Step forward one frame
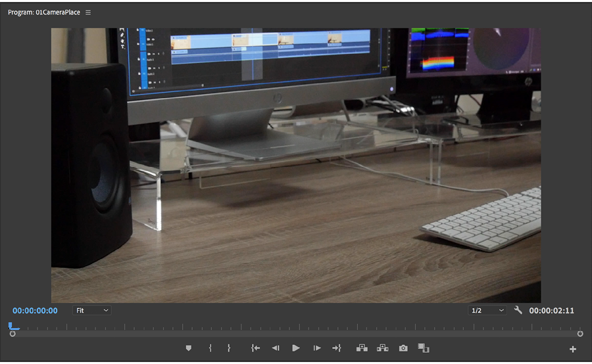Image resolution: width=592 pixels, height=364 pixels. point(317,348)
